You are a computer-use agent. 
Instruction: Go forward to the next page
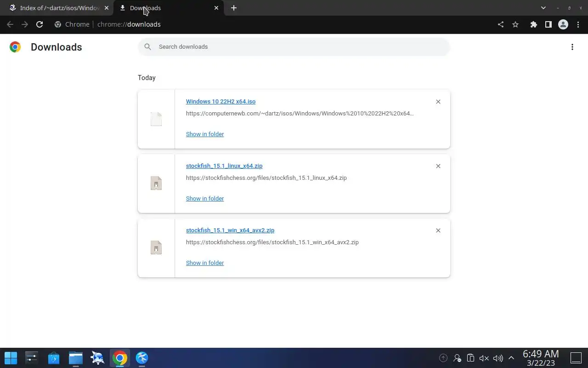25,24
